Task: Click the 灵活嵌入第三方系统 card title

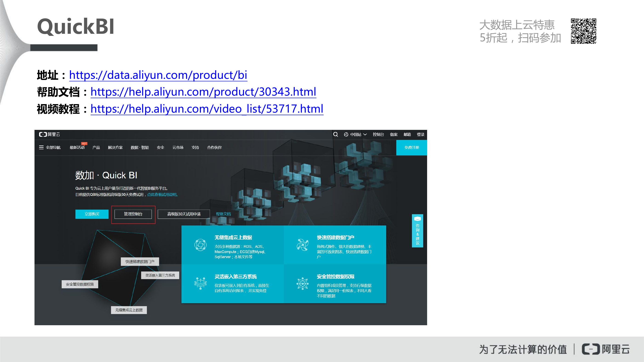Action: click(236, 276)
